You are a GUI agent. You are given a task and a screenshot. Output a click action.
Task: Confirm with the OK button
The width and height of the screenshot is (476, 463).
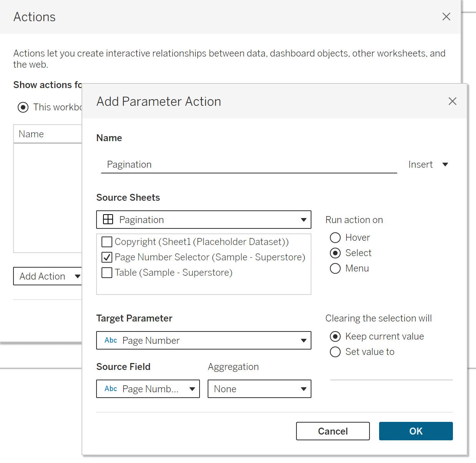click(x=416, y=431)
